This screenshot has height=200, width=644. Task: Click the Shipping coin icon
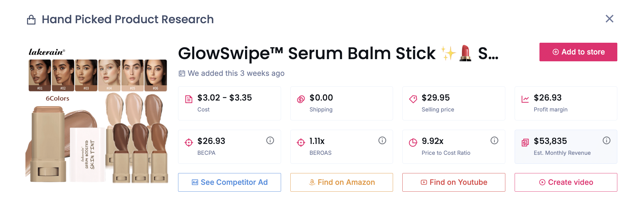[x=301, y=99]
